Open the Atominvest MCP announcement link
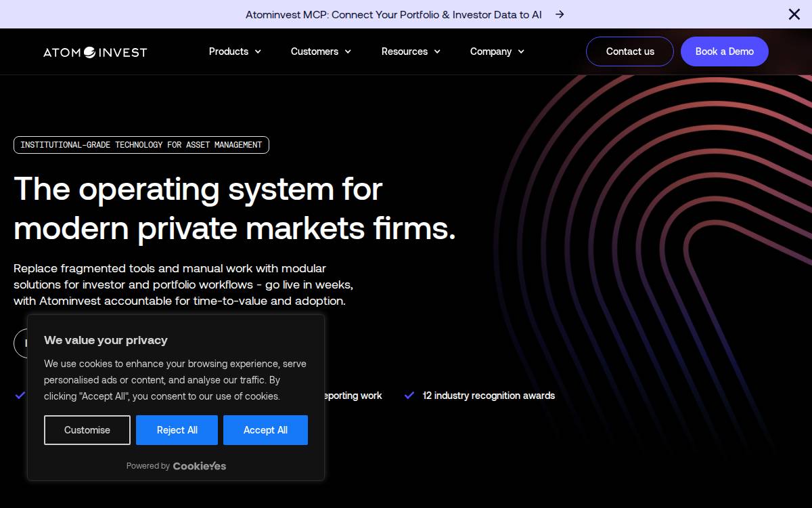 tap(394, 14)
